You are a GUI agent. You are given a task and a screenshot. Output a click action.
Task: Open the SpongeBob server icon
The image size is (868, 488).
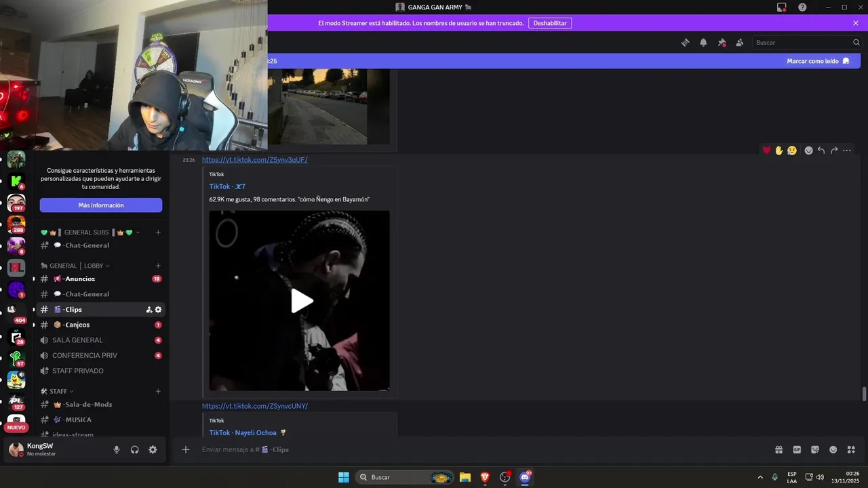coord(16,380)
